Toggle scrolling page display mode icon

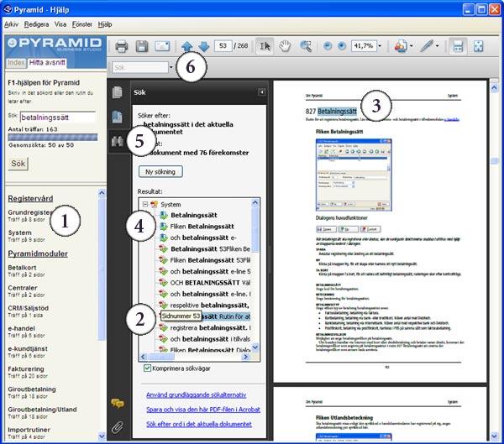[458, 46]
